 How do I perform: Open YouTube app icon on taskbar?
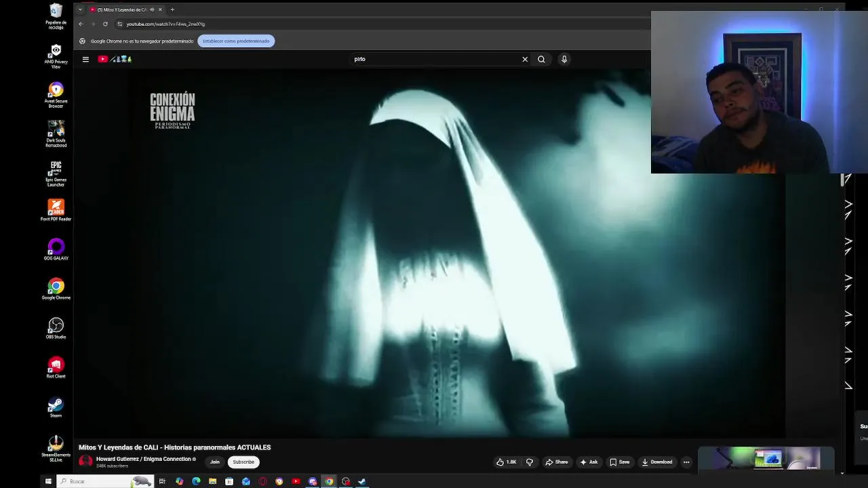pyautogui.click(x=296, y=481)
